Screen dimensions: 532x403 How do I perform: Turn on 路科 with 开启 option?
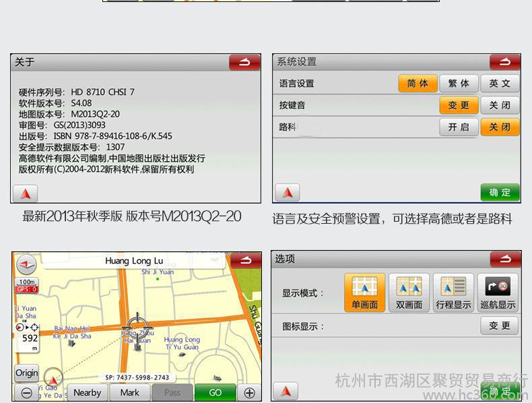(x=459, y=127)
